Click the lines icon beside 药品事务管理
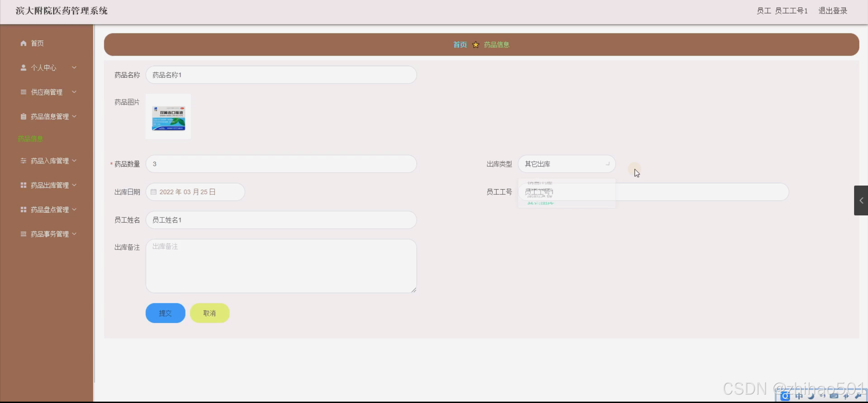The width and height of the screenshot is (868, 403). click(x=23, y=234)
